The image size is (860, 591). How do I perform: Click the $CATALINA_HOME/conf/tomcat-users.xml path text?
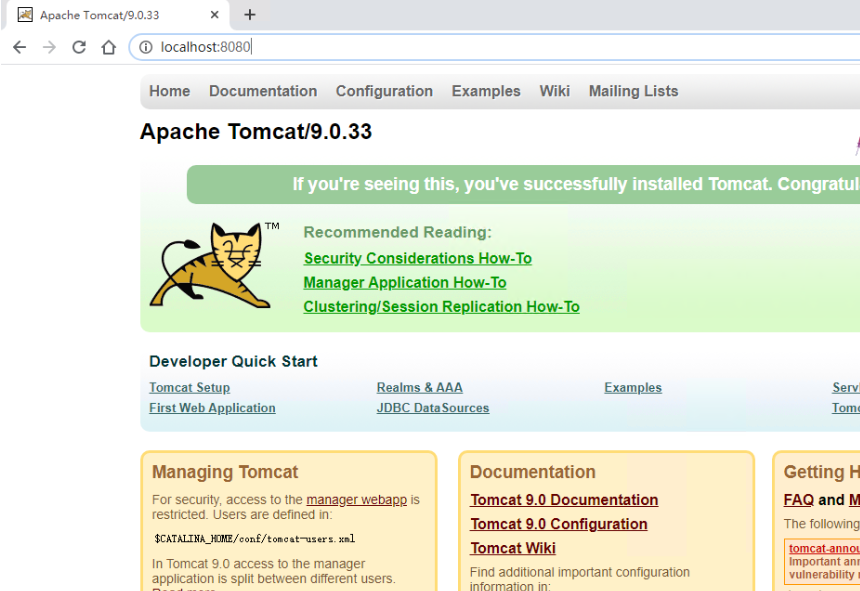click(x=254, y=539)
